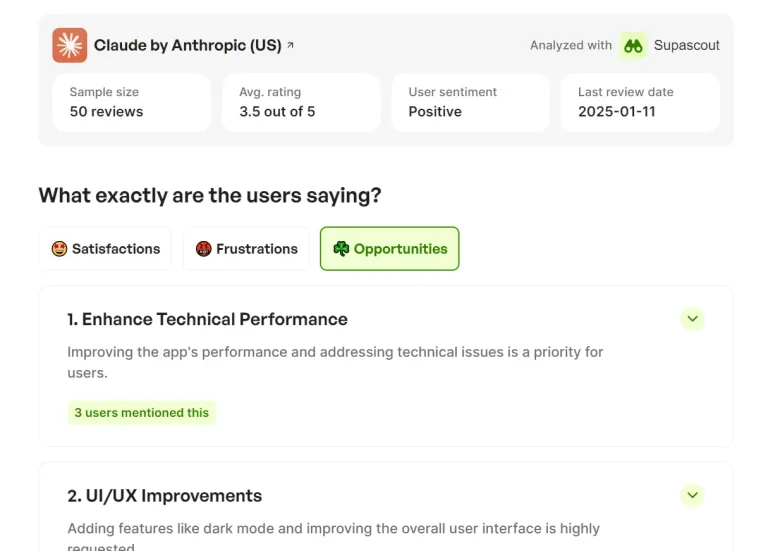
Task: Click the Avg. rating label
Action: tap(270, 92)
